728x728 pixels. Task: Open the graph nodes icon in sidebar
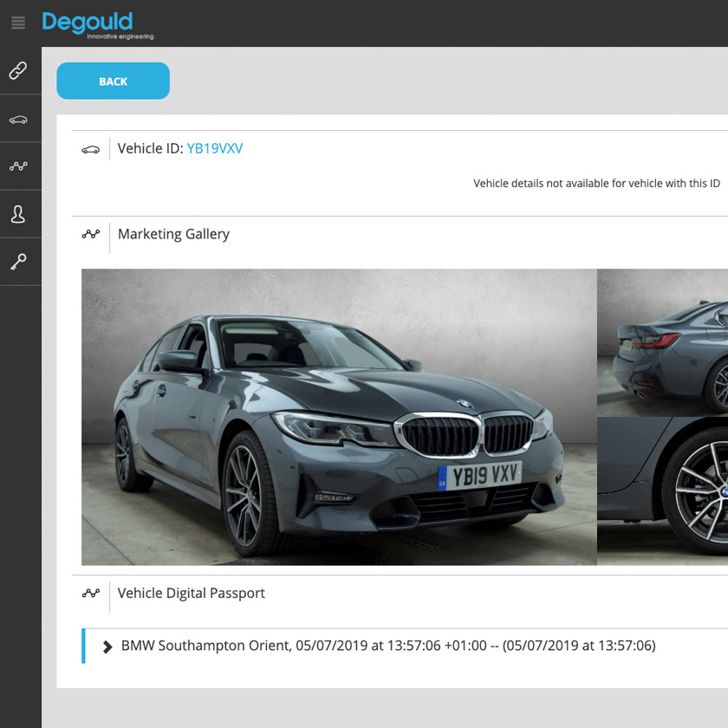pos(18,166)
